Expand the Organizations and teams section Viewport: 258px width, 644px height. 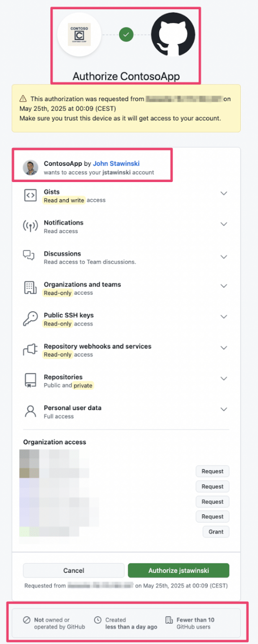224,286
